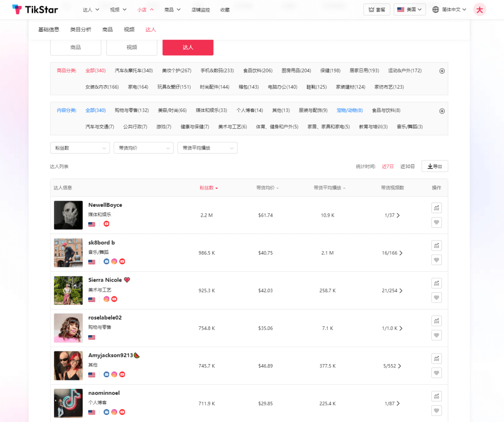Favorite Amyjackson9213 with heart icon
The width and height of the screenshot is (504, 422).
[x=436, y=373]
